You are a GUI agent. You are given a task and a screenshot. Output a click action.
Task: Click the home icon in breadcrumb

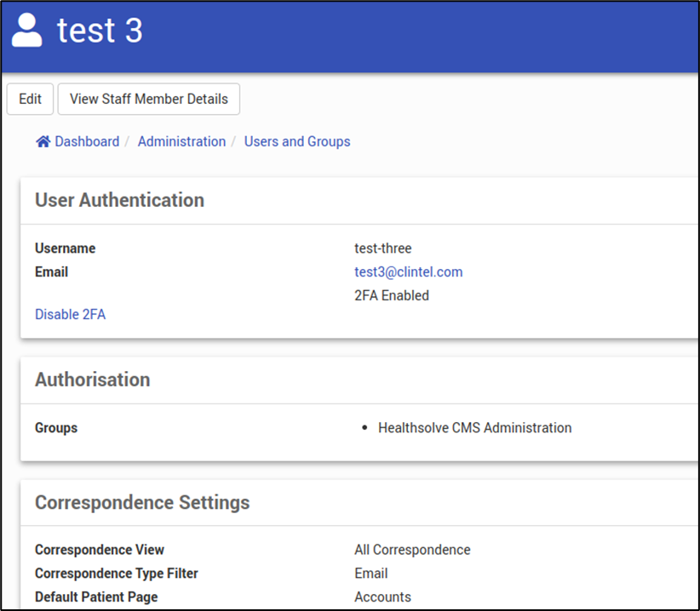pos(43,142)
